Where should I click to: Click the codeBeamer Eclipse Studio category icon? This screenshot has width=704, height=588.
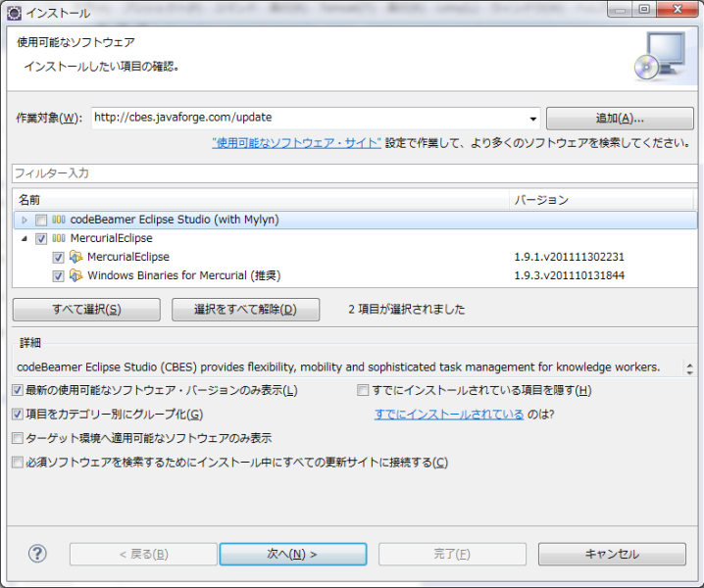pos(59,220)
